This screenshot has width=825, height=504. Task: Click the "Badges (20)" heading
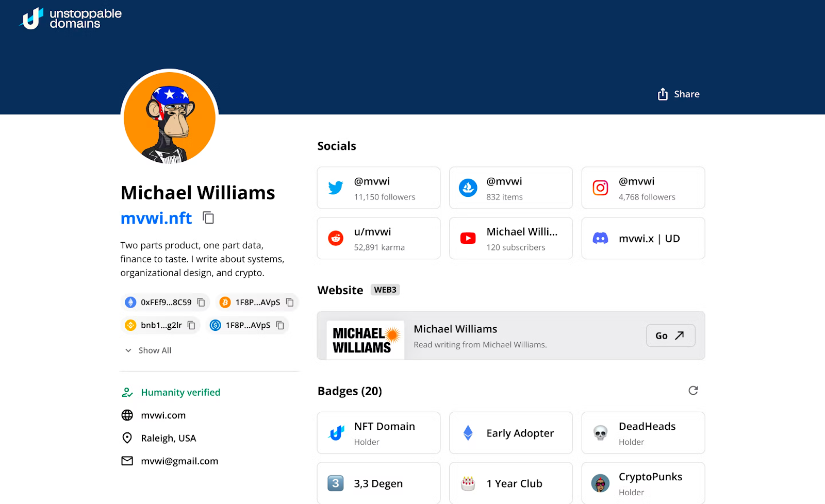[x=350, y=391]
